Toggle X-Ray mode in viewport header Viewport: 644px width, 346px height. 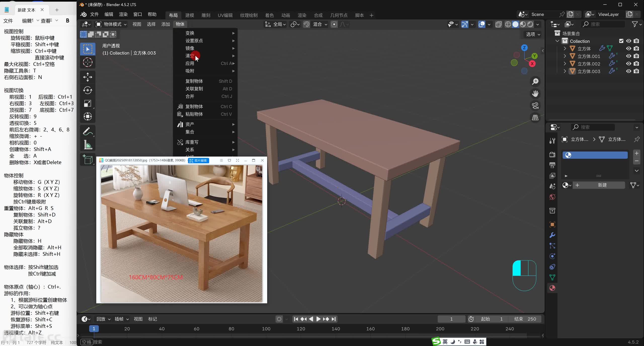pos(498,24)
